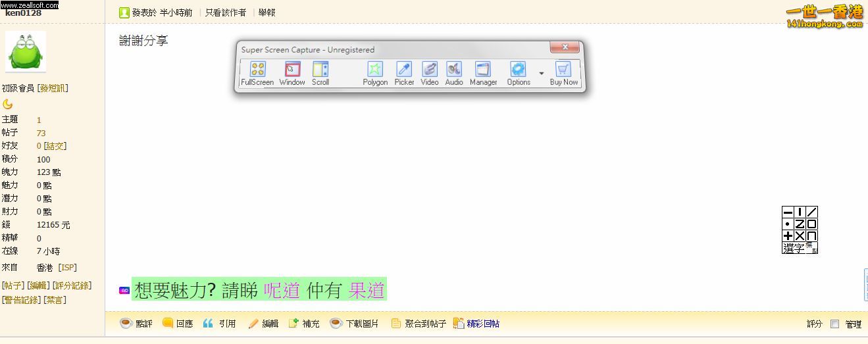Click the green frog user avatar
Screen dimensions: 868x344
point(26,51)
